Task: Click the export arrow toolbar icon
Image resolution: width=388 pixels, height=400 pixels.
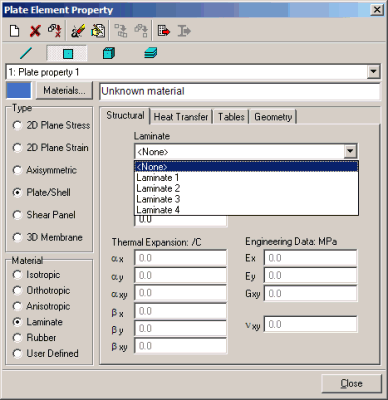Action: 164,31
